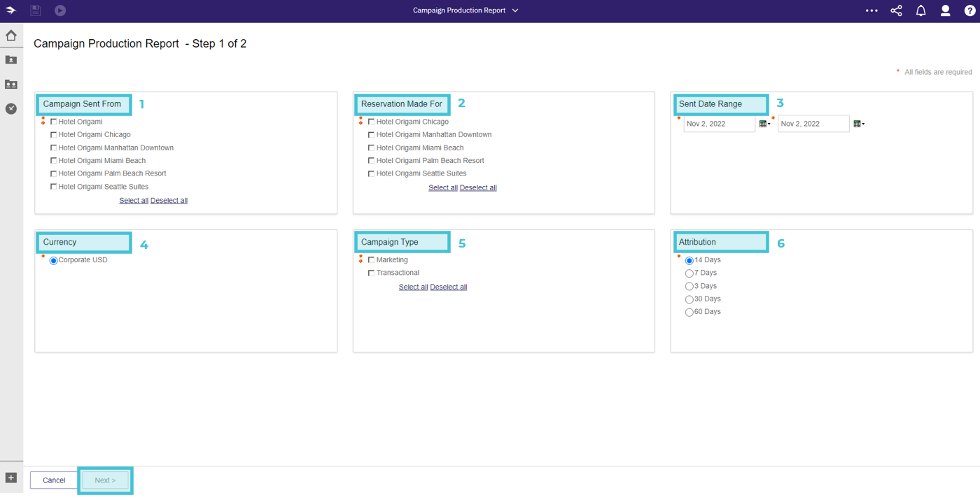The width and height of the screenshot is (980, 500).
Task: Check Hotel Origami Seattle Suites under Reservation Made For
Action: coord(371,174)
